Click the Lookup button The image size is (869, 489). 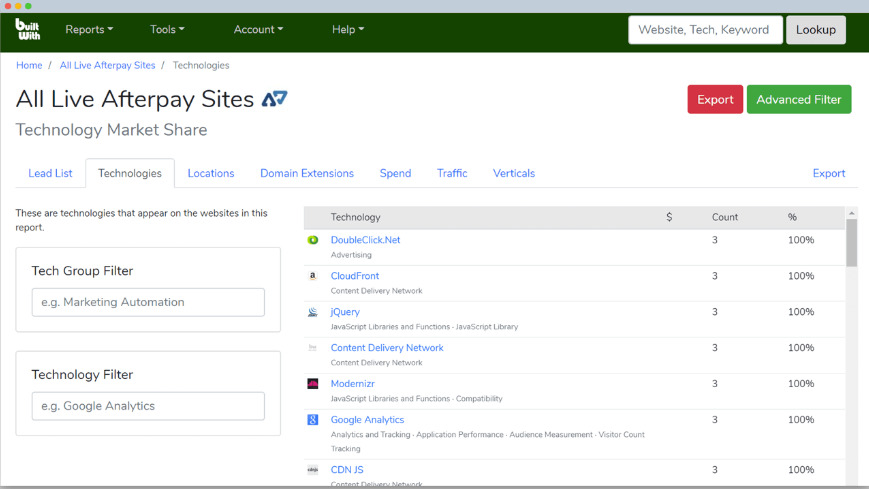point(816,30)
